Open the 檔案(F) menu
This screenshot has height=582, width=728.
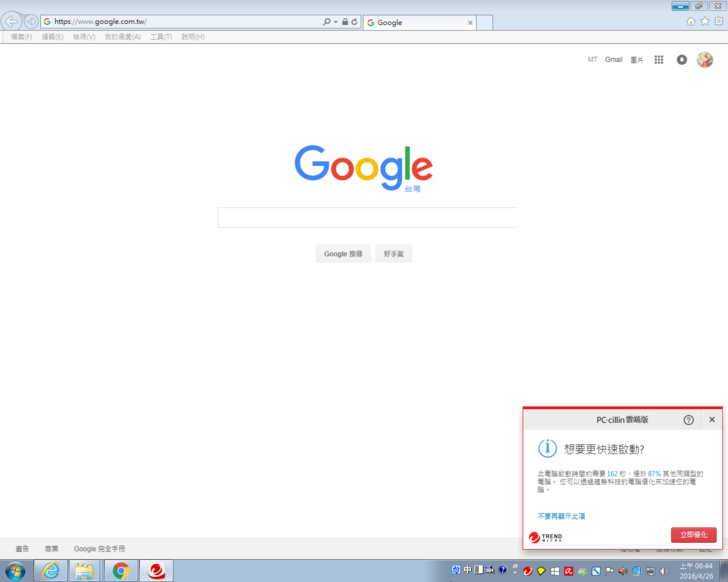21,37
